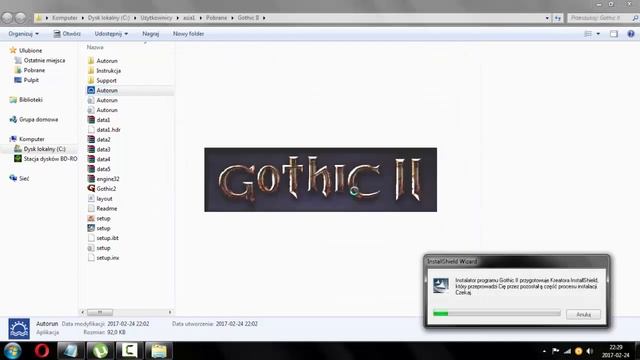Click the search magnifier icon
Image resolution: width=640 pixels, height=360 pixels.
pos(635,18)
